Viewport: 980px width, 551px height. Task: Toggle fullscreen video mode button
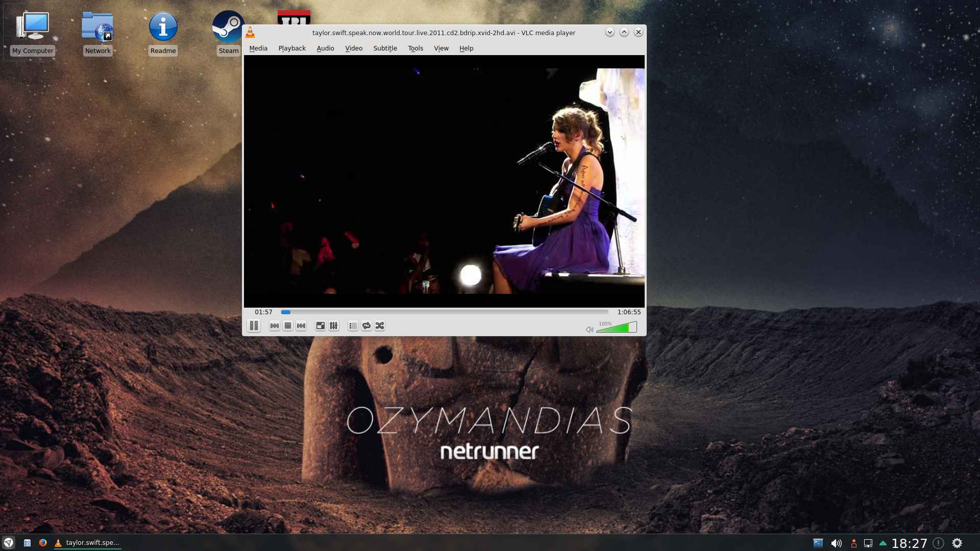coord(321,325)
